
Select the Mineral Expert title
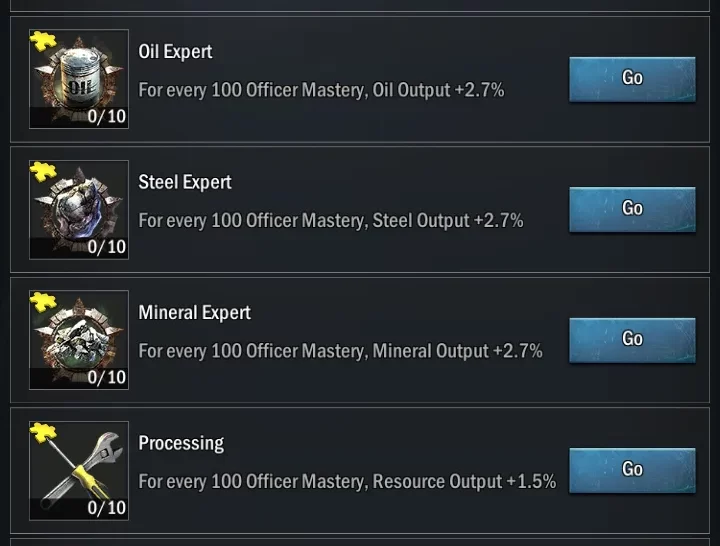pos(194,312)
